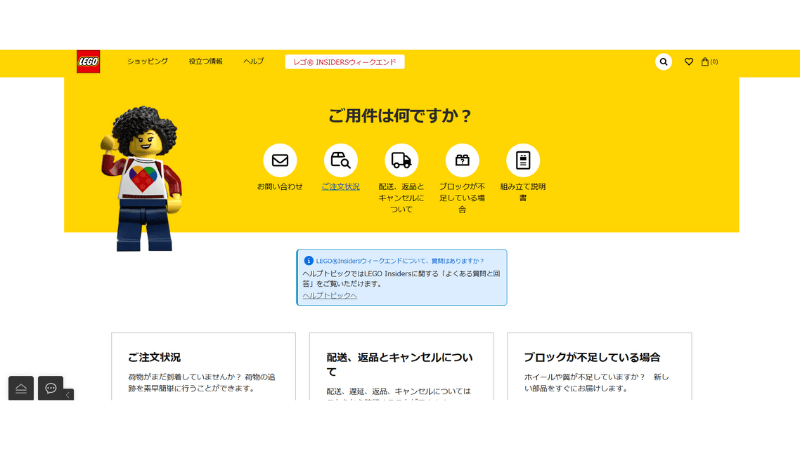Click the missing bricks box icon
Screen dimensions: 800x450
coord(462,160)
